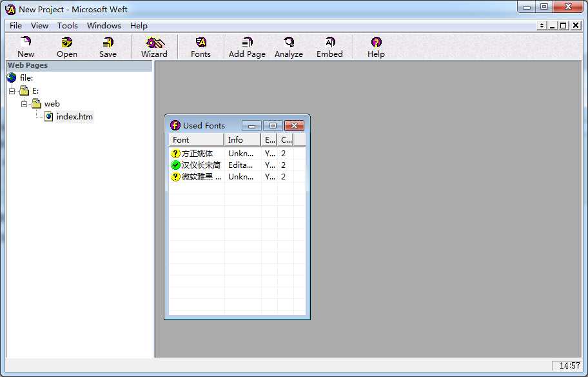This screenshot has height=377, width=588.
Task: Click the E... column header
Action: pos(269,139)
